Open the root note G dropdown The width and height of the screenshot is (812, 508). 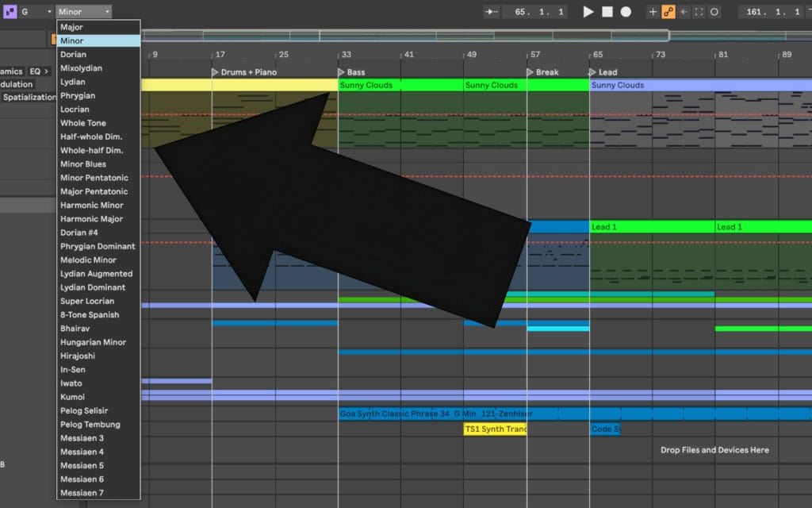[36, 12]
